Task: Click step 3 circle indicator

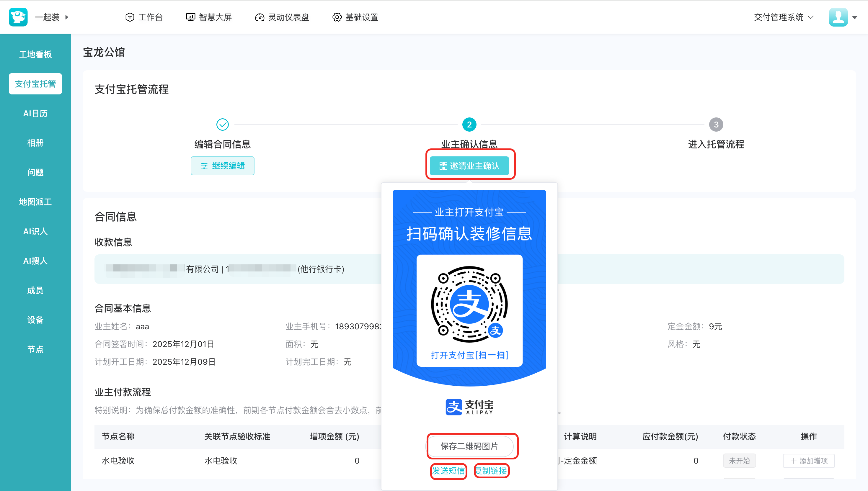Action: tap(716, 125)
